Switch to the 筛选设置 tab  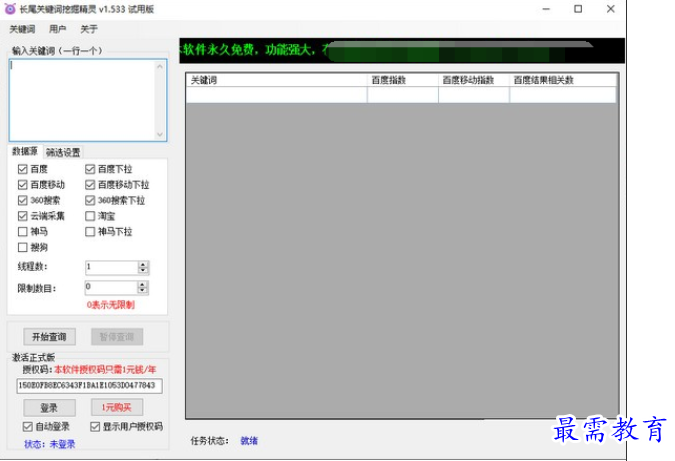[x=63, y=152]
